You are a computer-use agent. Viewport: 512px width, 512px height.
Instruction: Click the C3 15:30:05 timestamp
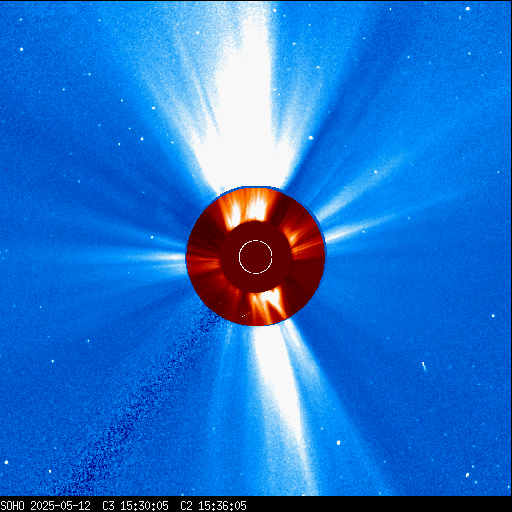135,506
